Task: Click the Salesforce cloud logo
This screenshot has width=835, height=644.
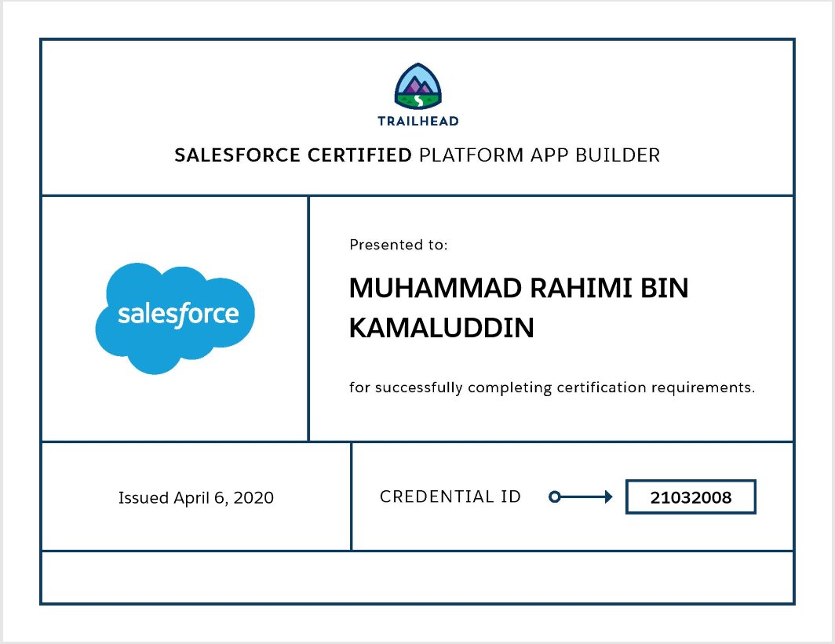Action: point(175,318)
